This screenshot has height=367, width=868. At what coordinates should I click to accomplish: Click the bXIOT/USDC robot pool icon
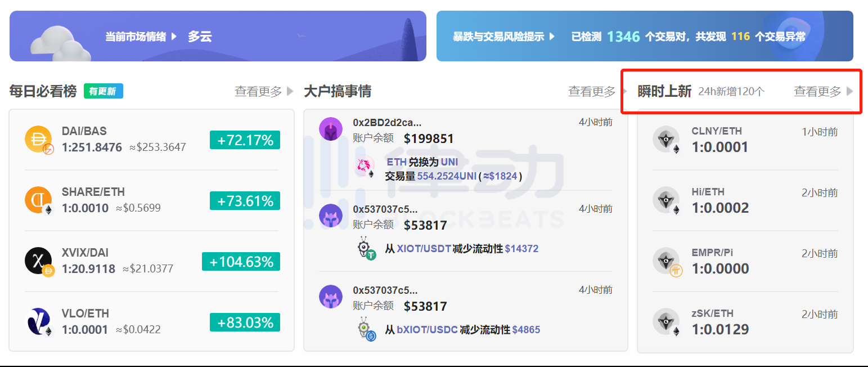click(x=367, y=330)
